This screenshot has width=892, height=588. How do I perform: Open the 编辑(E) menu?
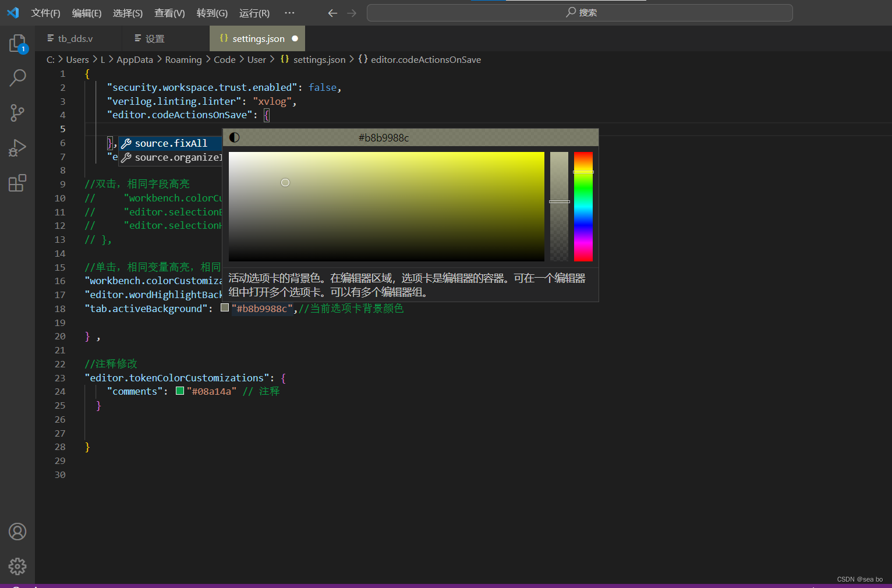(87, 13)
